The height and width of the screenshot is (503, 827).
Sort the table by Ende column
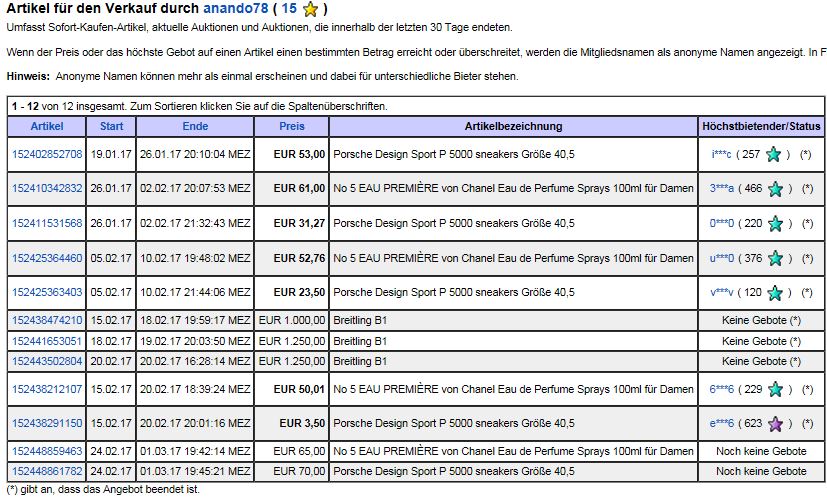(195, 127)
